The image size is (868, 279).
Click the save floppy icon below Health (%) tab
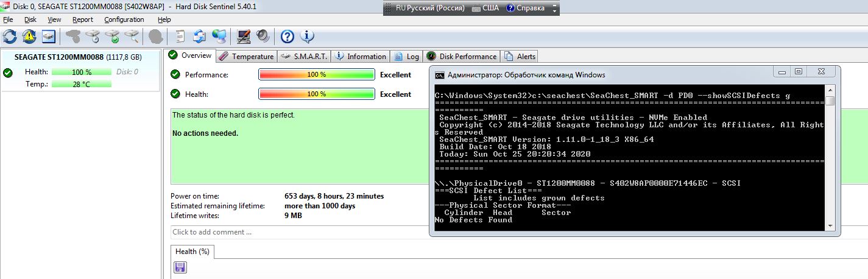point(180,267)
